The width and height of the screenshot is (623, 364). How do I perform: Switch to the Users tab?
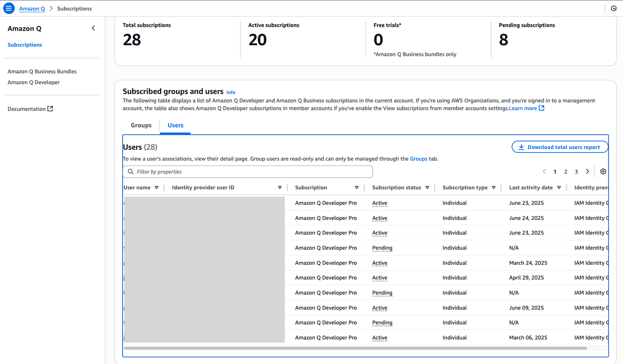(x=175, y=125)
